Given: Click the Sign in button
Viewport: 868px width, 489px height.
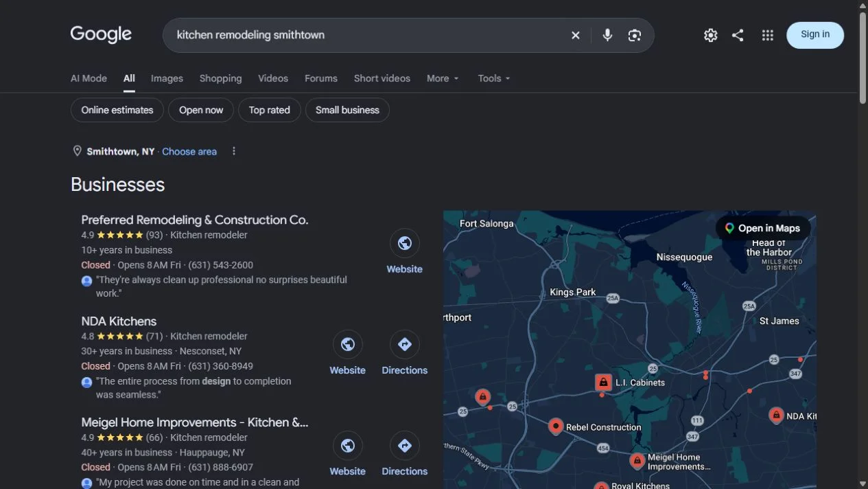Looking at the screenshot, I should point(815,35).
